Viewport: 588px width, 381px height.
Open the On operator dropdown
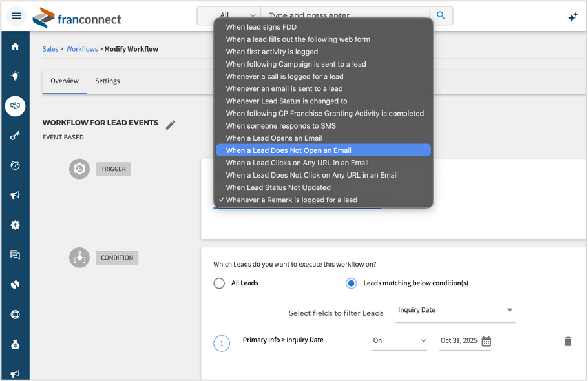(x=399, y=340)
